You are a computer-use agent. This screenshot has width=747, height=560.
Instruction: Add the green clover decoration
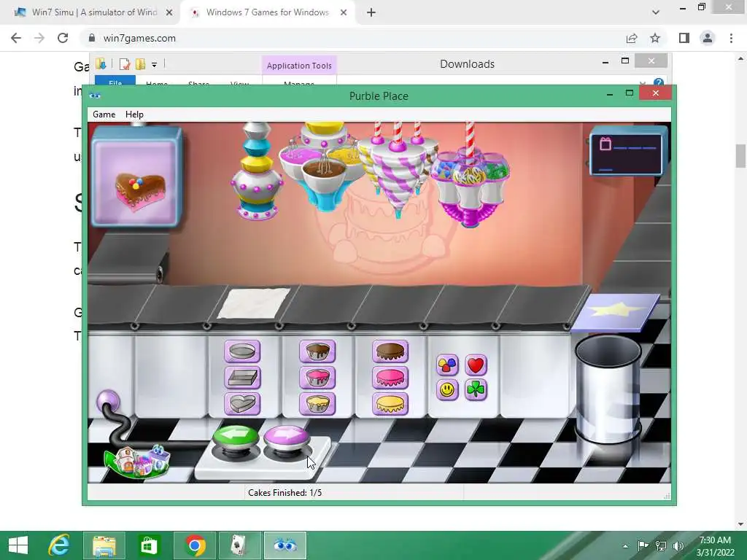click(476, 390)
